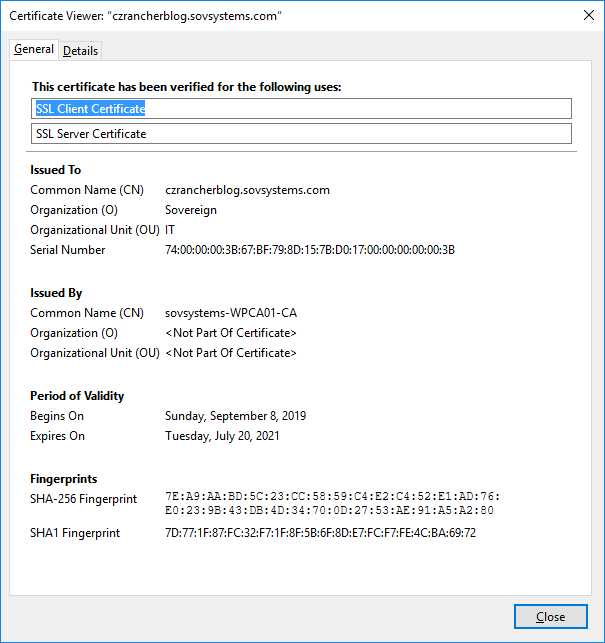The width and height of the screenshot is (605, 643).
Task: Click the Begins On date September 8, 2019
Action: click(235, 416)
